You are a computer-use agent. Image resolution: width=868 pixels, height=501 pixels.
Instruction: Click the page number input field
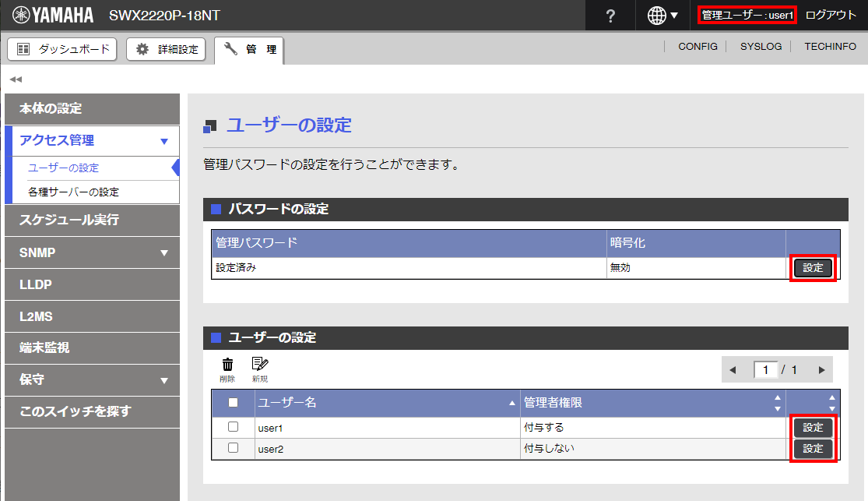(766, 370)
